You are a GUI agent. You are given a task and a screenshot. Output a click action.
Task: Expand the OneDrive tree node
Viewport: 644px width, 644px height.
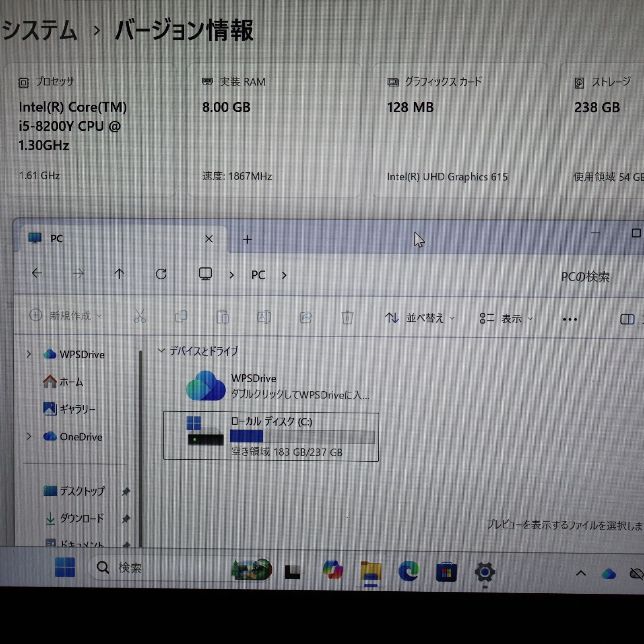[29, 436]
